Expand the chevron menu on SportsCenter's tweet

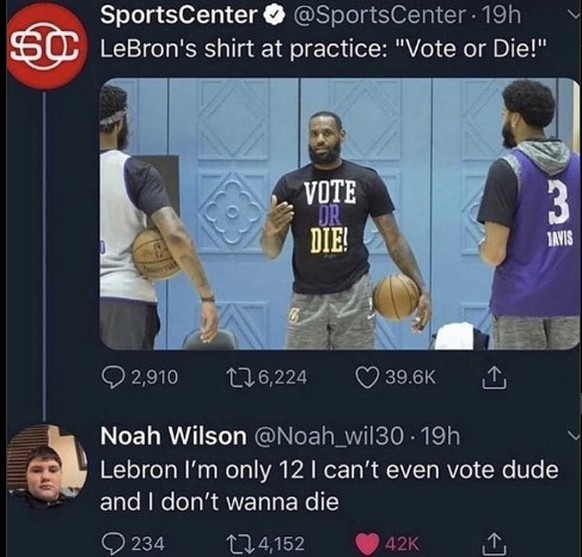coord(573,15)
